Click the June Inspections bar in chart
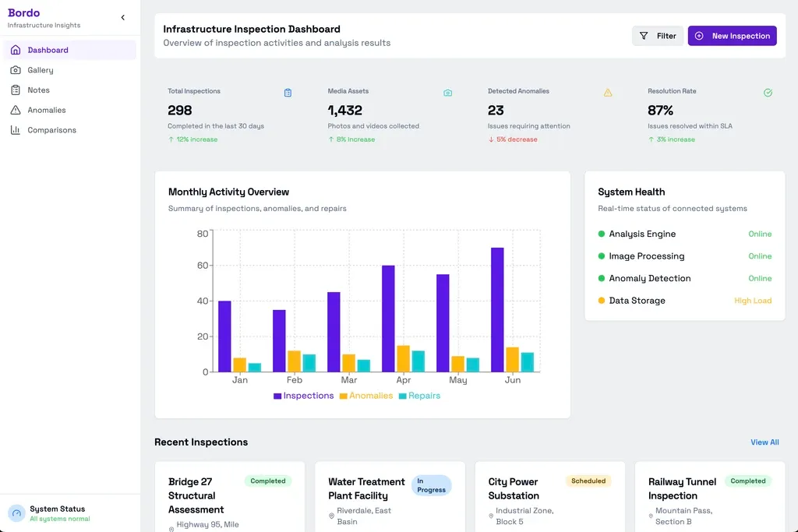The width and height of the screenshot is (798, 532). click(x=497, y=310)
